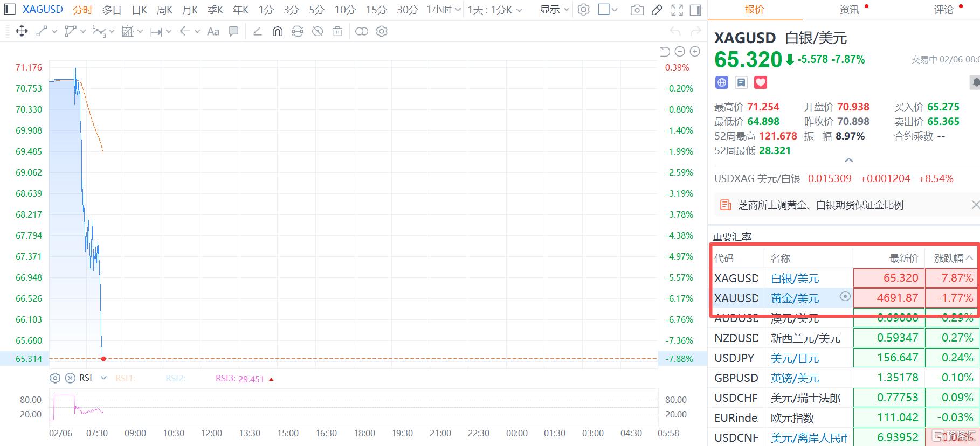The image size is (980, 446).
Task: Open the 黄金/美元 quote link
Action: pos(795,298)
